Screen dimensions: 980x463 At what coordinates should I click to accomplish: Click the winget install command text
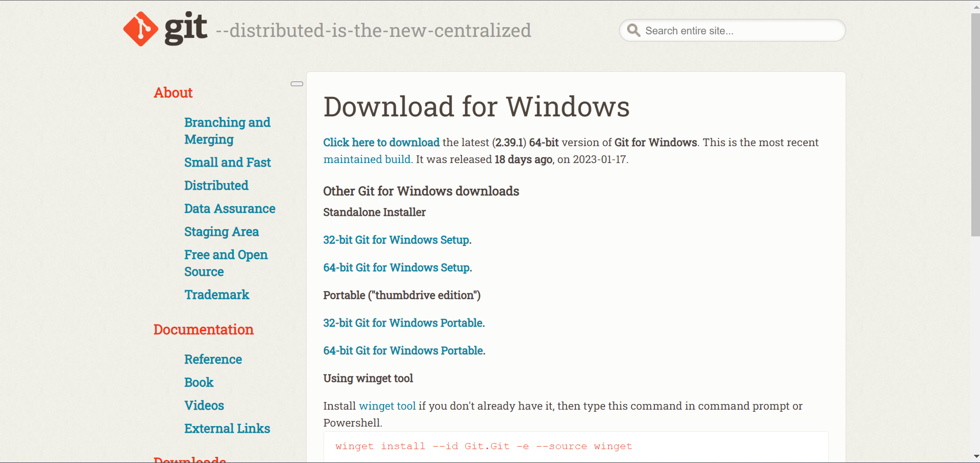pyautogui.click(x=484, y=446)
